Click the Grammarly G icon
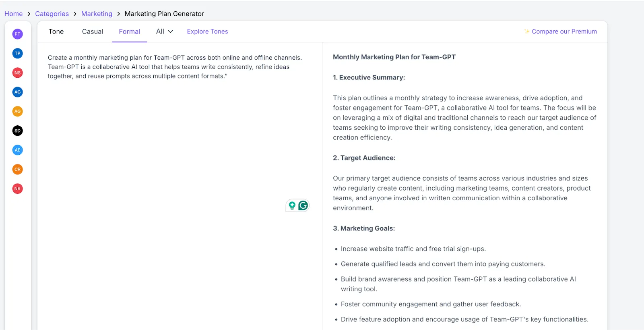Viewport: 644px width, 330px height. [303, 205]
